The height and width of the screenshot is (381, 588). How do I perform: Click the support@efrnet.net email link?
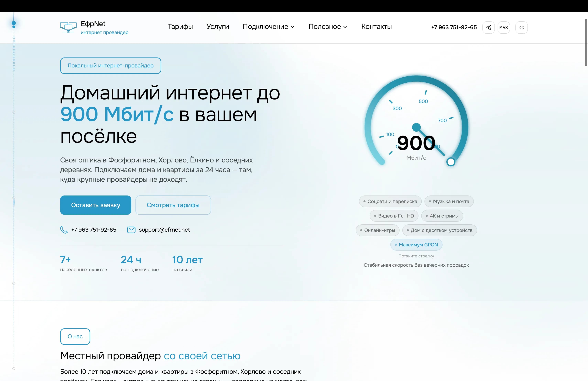point(164,230)
